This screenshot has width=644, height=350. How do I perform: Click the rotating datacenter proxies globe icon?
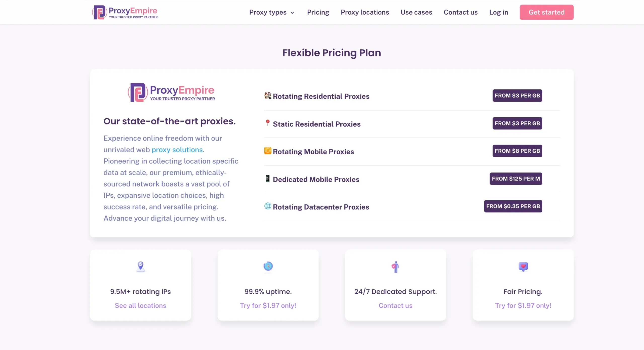pyautogui.click(x=267, y=206)
